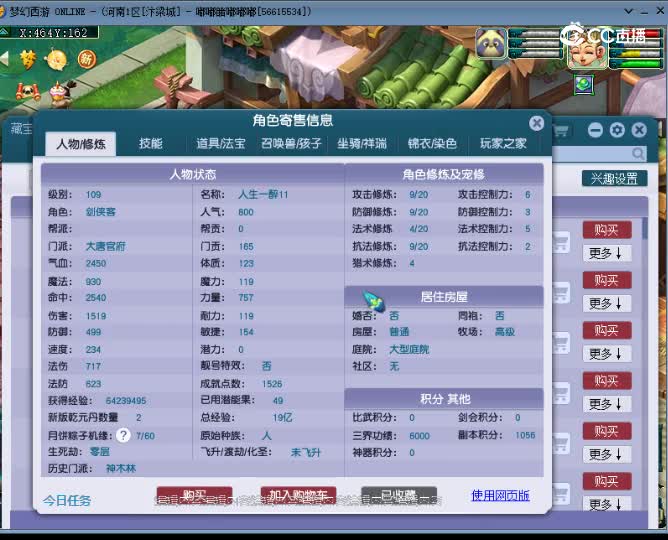Click the level value 109
Image resolution: width=668 pixels, height=540 pixels.
93,195
